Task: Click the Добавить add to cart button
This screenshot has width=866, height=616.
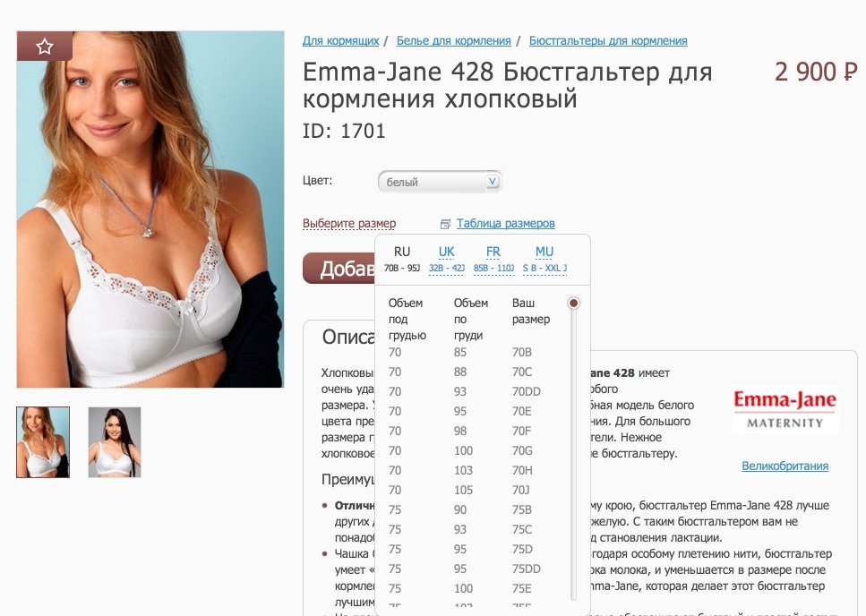Action: [x=339, y=269]
